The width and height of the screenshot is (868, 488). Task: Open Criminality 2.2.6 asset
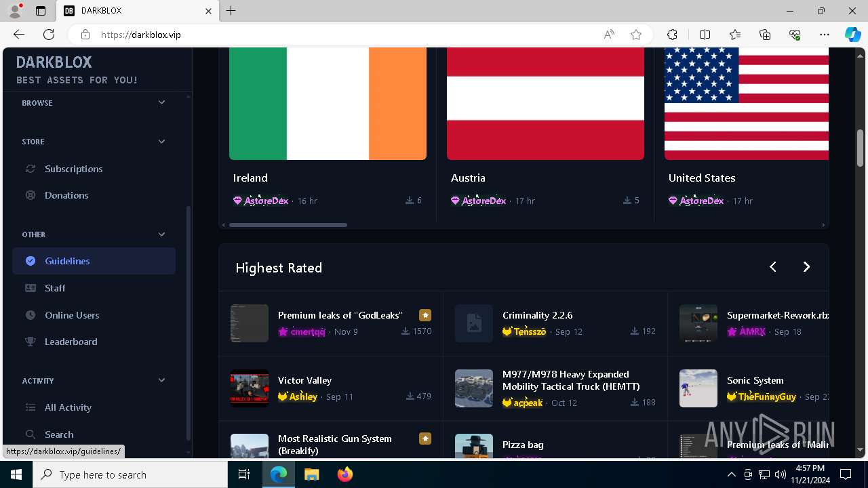pos(537,315)
